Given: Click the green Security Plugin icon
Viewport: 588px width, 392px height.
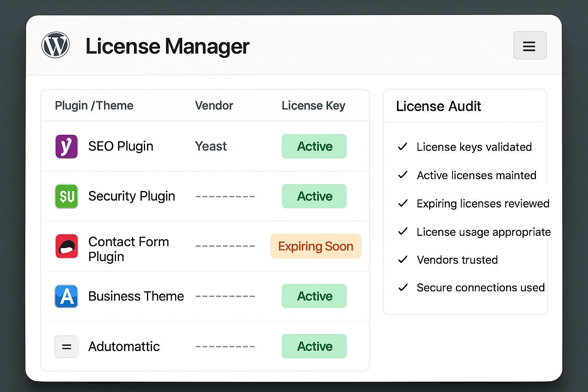Looking at the screenshot, I should 66,196.
